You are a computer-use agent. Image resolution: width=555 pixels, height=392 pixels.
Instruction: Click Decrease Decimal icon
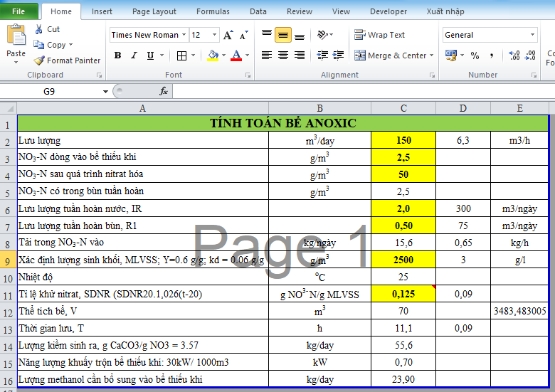point(530,55)
